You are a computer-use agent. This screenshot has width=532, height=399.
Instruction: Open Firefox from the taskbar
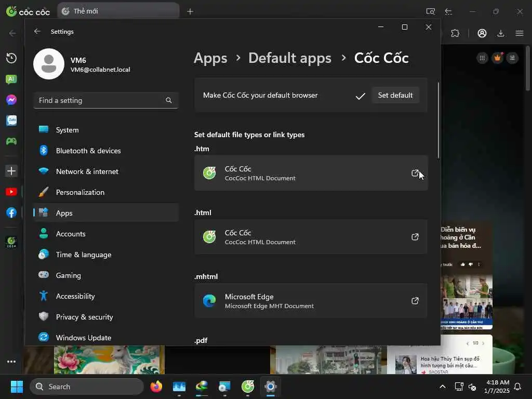pyautogui.click(x=156, y=387)
